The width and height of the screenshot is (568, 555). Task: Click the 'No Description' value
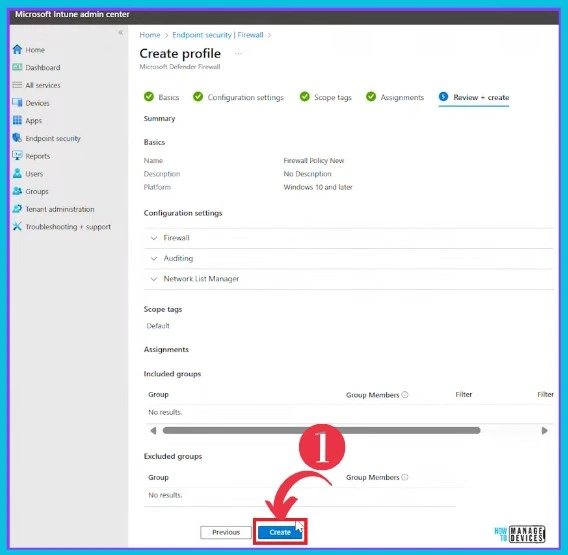pos(307,174)
